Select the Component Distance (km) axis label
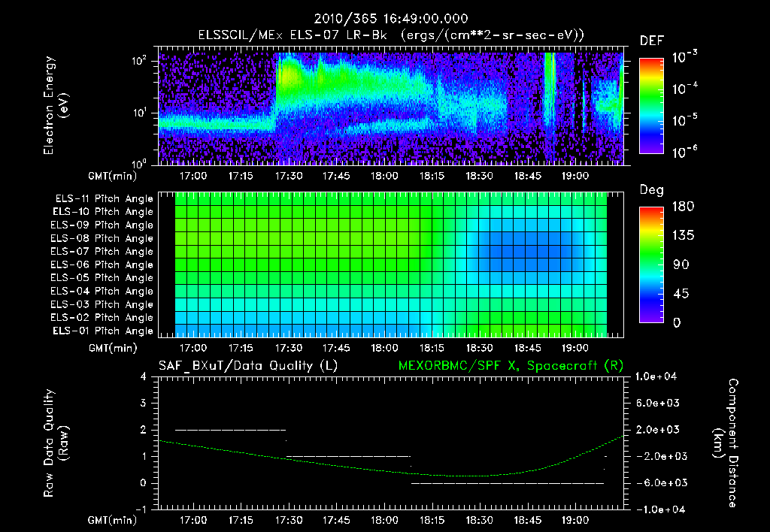 (x=725, y=443)
